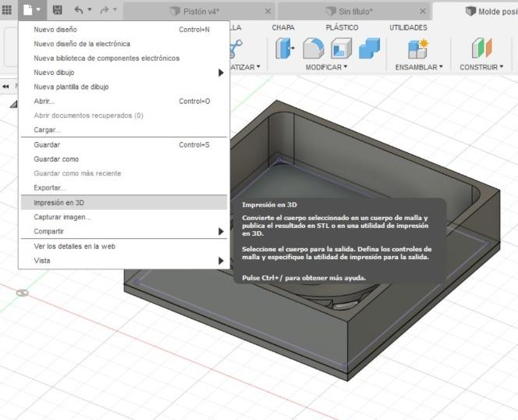Expand the ENSAMBLAR dropdown

click(419, 67)
